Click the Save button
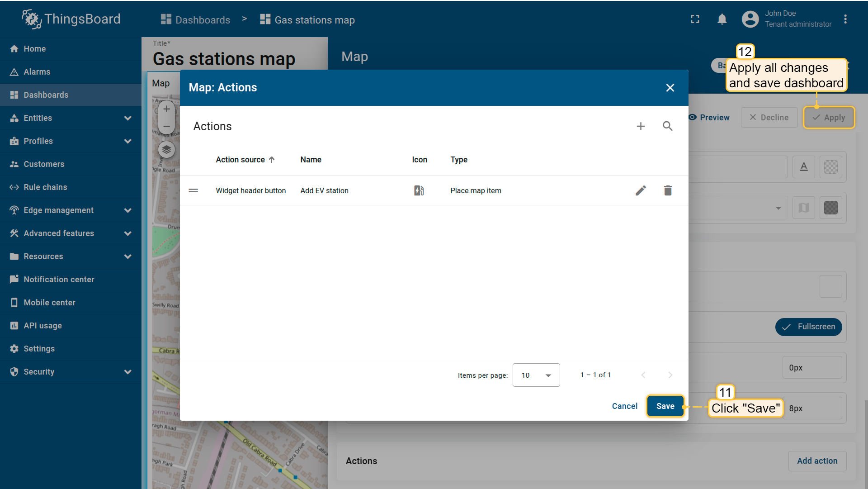 [x=665, y=406]
